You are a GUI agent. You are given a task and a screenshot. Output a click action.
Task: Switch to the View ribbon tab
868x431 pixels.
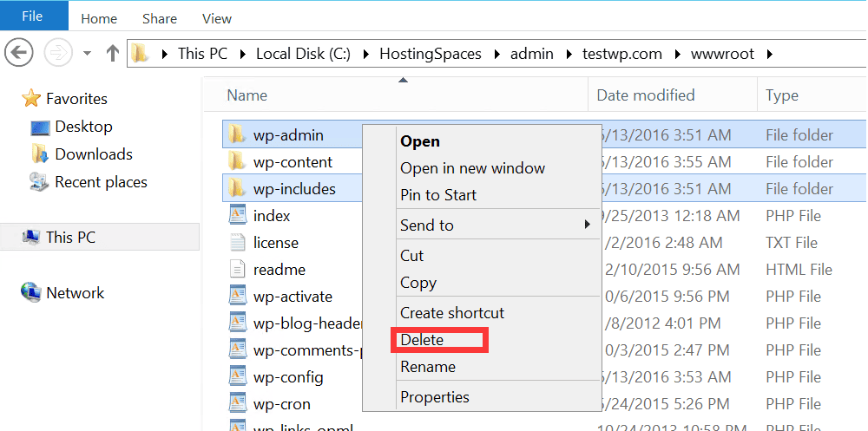click(x=216, y=19)
